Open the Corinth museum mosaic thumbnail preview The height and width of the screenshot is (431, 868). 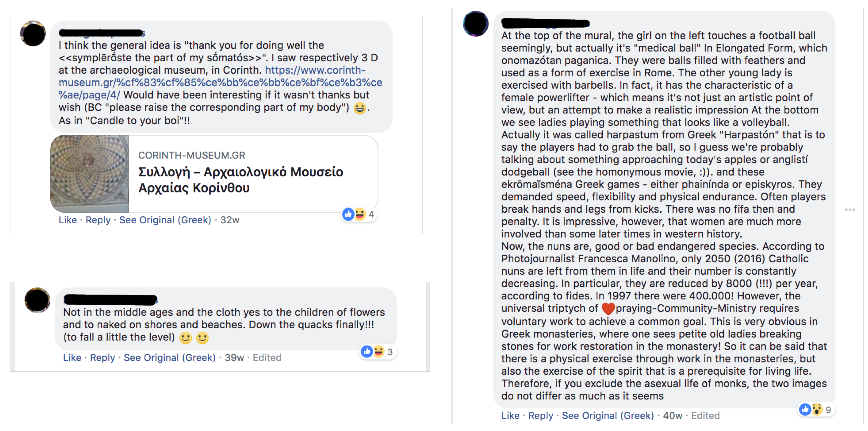pos(90,174)
